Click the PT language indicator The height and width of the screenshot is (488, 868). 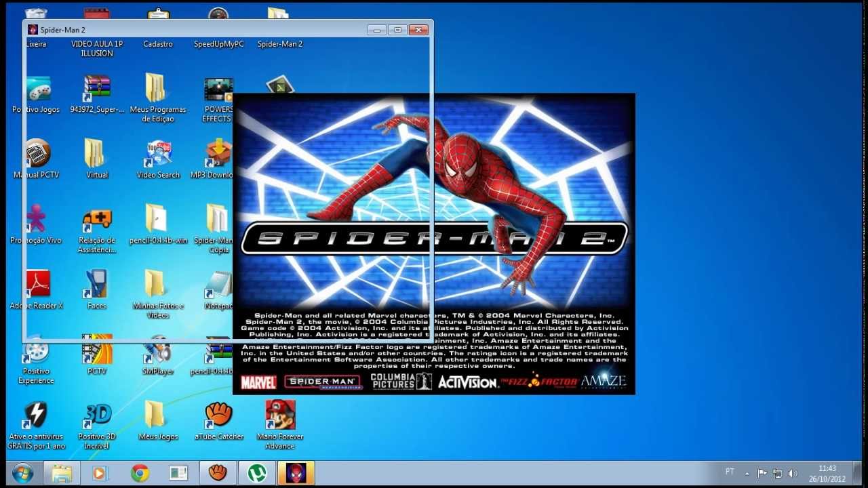coord(730,472)
